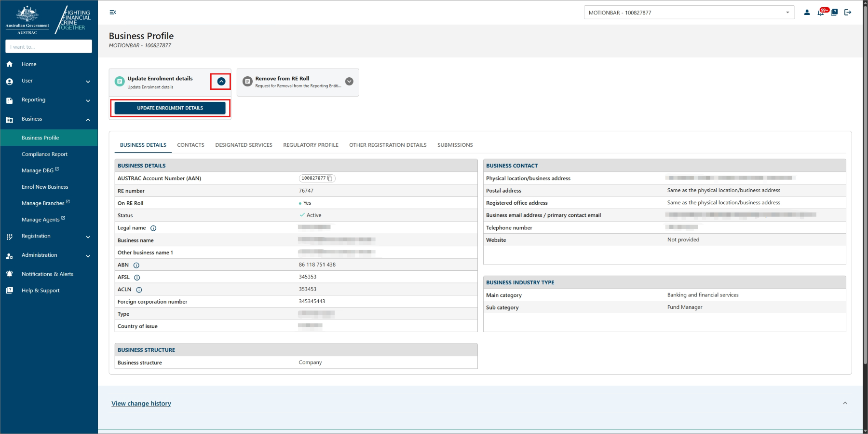This screenshot has height=434, width=868.
Task: Expand the Remove from RE Roll card
Action: coord(349,82)
